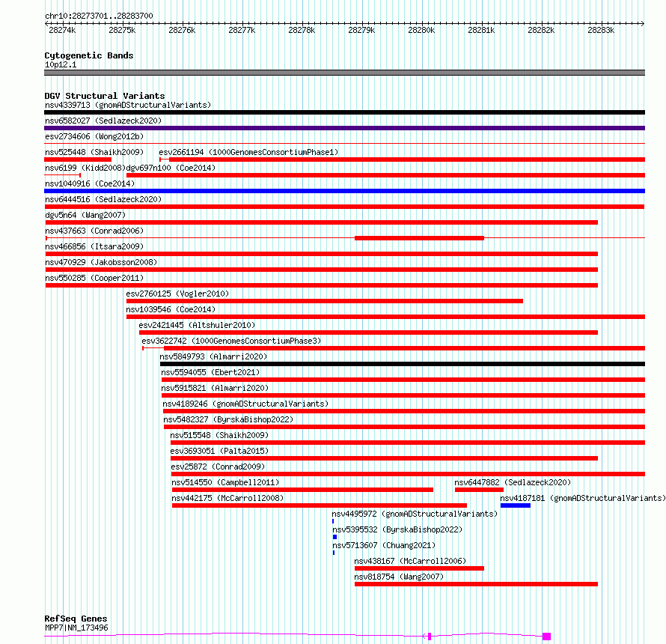Open nsv438167 McCarroll2006 variant label
The height and width of the screenshot is (644, 666).
coord(410,561)
